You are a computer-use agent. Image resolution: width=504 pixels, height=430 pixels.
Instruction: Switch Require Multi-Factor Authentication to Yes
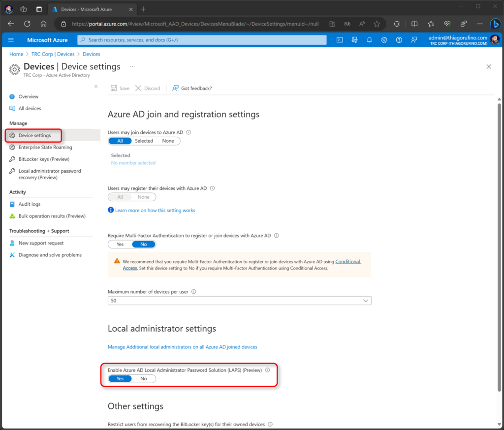tap(120, 244)
